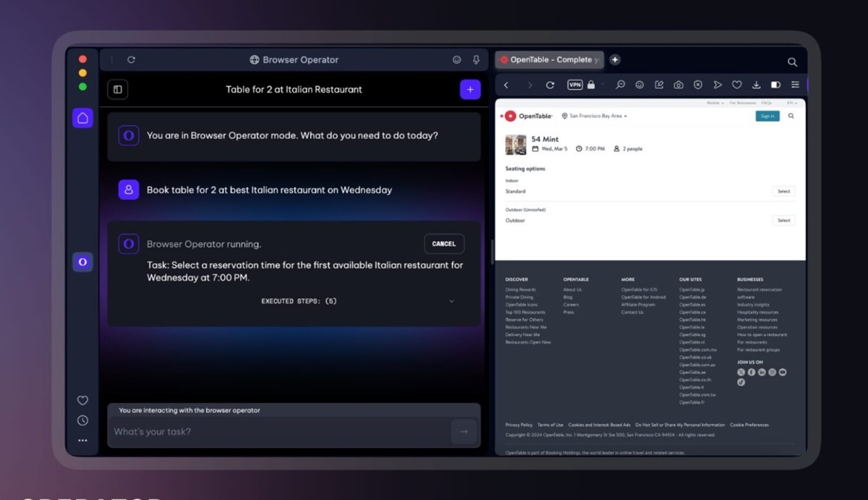Open the YouTube social icon
868x500 pixels.
coord(783,372)
